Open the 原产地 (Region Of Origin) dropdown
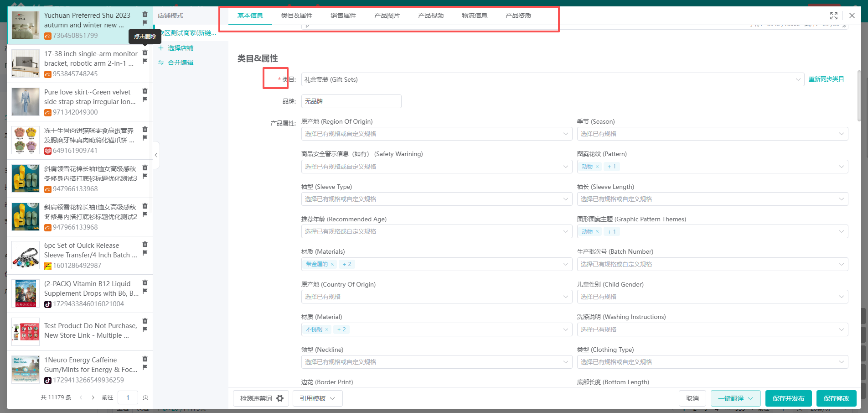Screen dimensions: 868x413 (x=437, y=134)
